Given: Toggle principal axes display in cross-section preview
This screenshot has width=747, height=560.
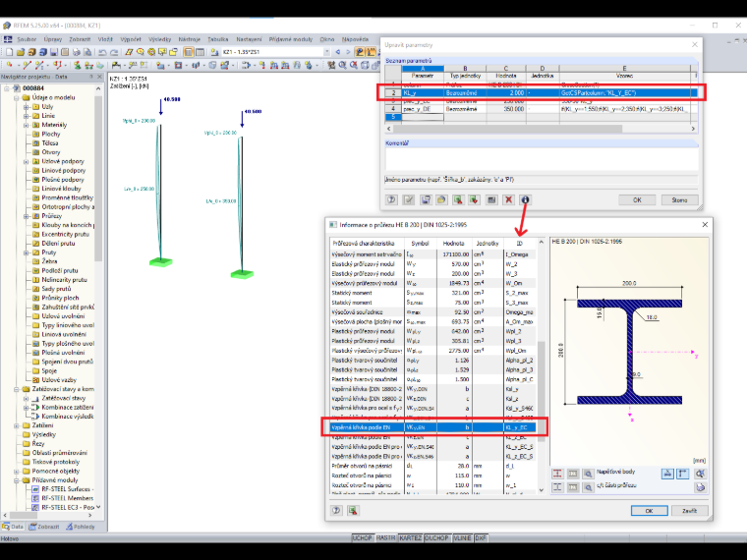Looking at the screenshot, I should [683, 474].
